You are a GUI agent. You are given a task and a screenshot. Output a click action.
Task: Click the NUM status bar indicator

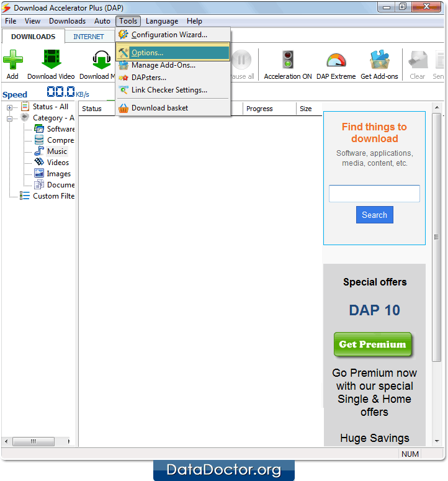[x=410, y=454]
